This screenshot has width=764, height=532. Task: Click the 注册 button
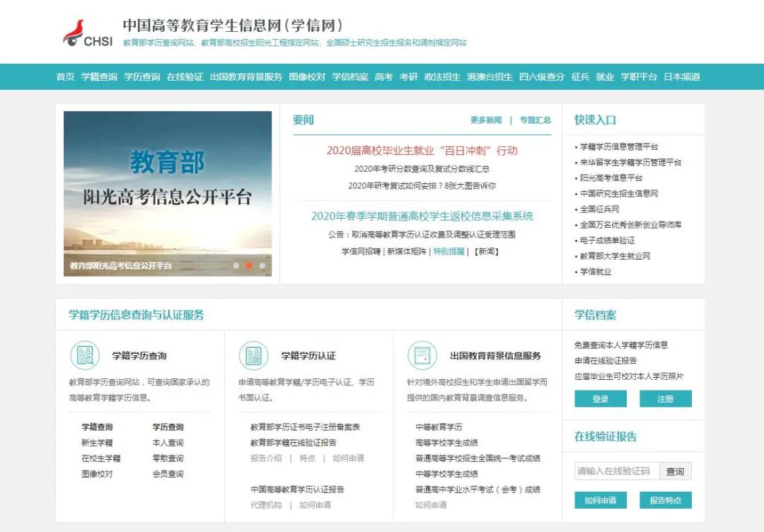coord(666,399)
